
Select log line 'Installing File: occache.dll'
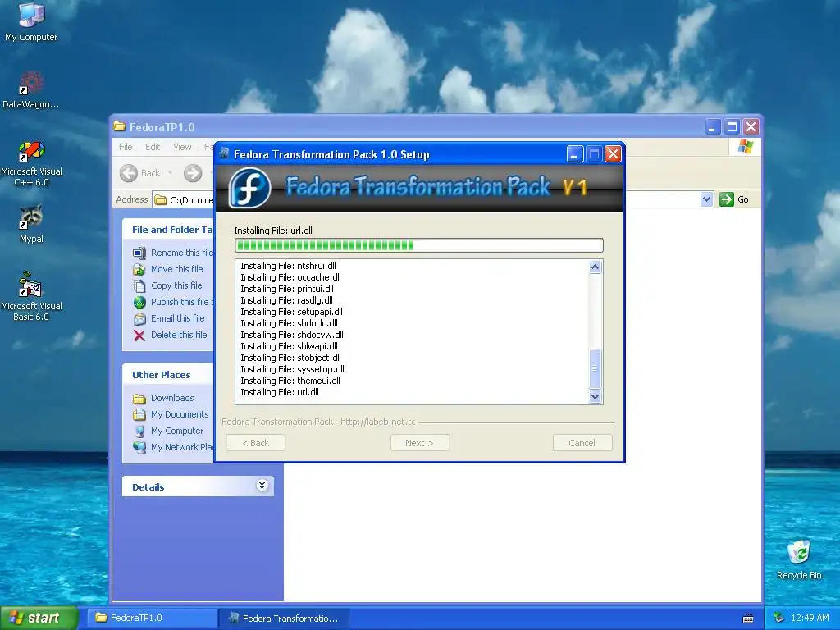(290, 277)
